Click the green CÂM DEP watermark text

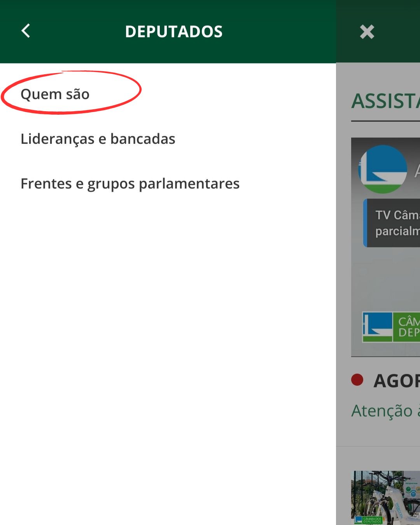(x=408, y=327)
